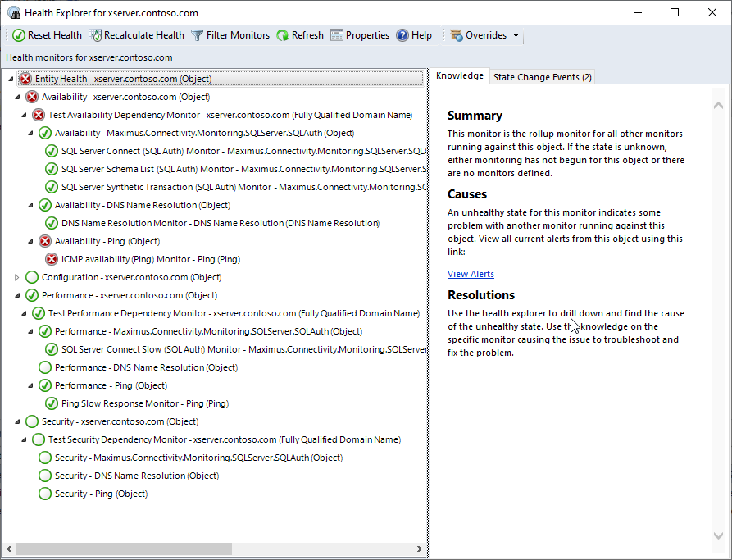Click the Help question mark icon
The height and width of the screenshot is (560, 732).
[402, 35]
